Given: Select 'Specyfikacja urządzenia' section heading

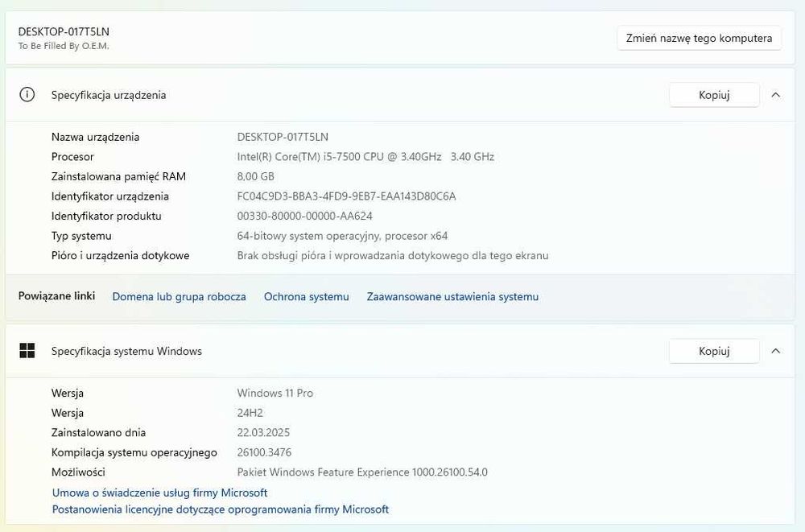Looking at the screenshot, I should (x=109, y=95).
